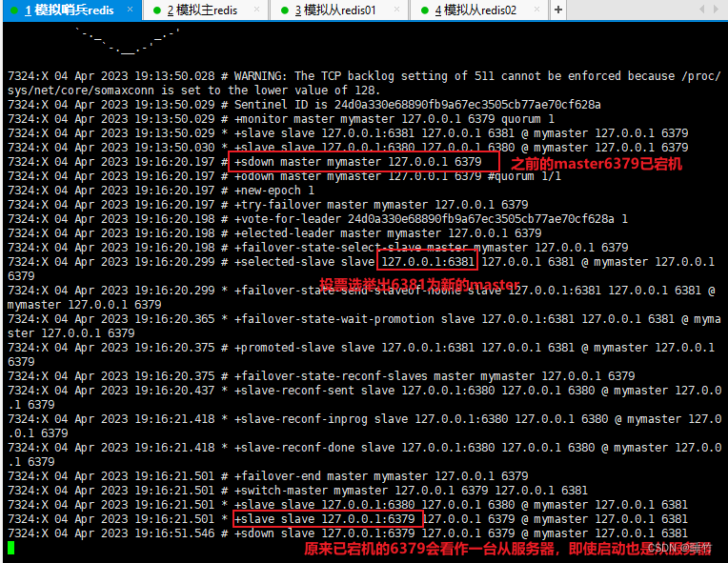Click the '+slave-reconf-done slave' line

(364, 454)
